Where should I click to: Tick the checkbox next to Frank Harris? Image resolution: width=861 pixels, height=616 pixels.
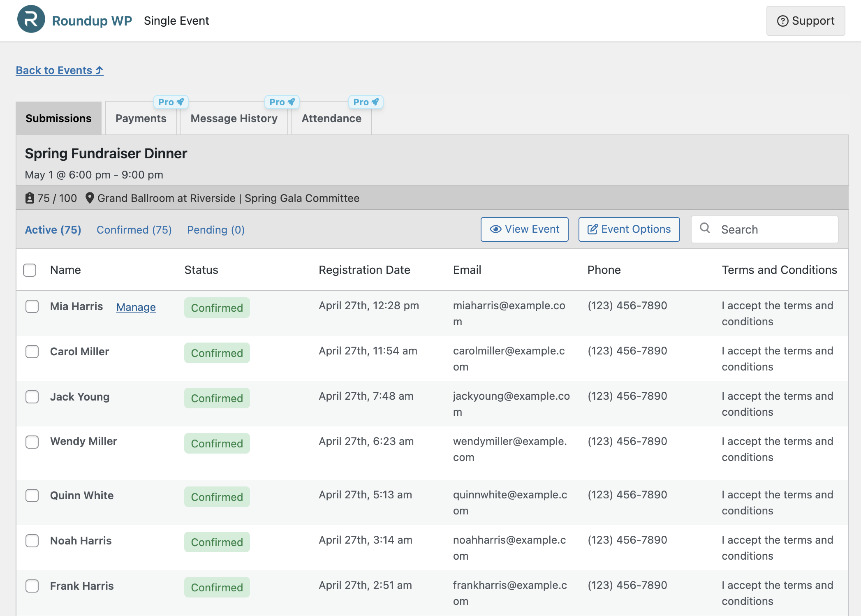coord(32,586)
